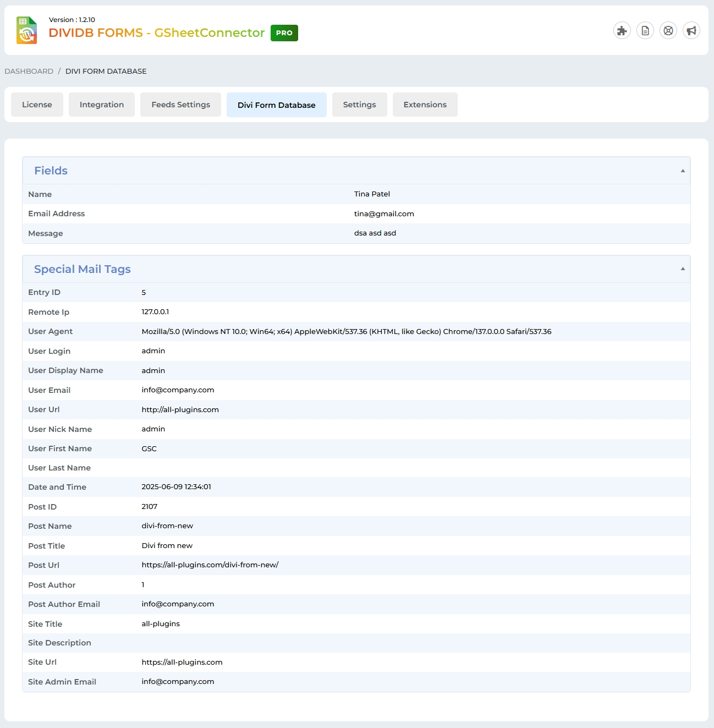Click the GSheetConnector plugin logo
714x728 pixels.
pyautogui.click(x=26, y=30)
